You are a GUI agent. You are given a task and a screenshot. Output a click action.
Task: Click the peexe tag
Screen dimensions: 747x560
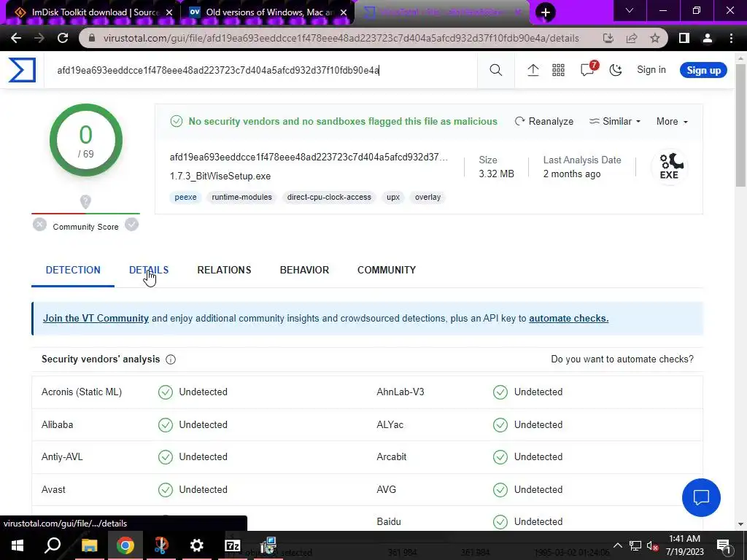tap(185, 197)
